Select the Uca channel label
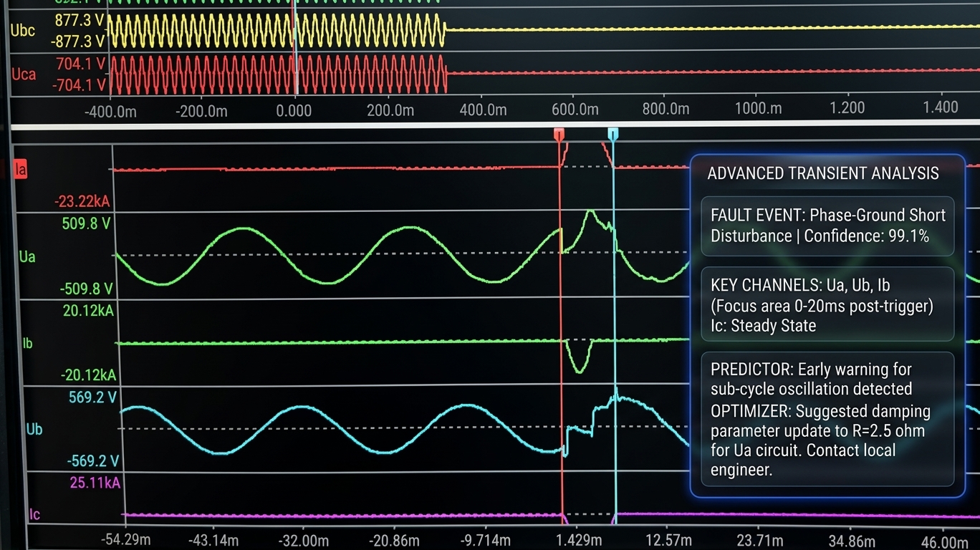The width and height of the screenshot is (980, 550). tap(24, 74)
